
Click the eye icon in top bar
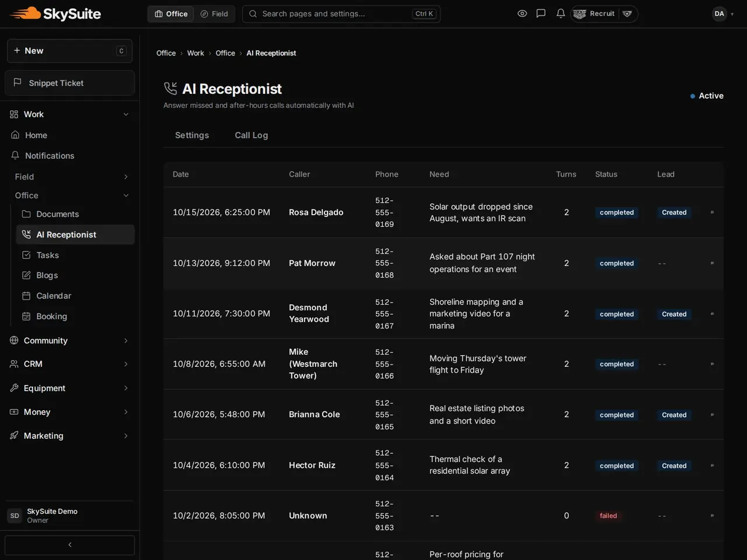tap(522, 13)
